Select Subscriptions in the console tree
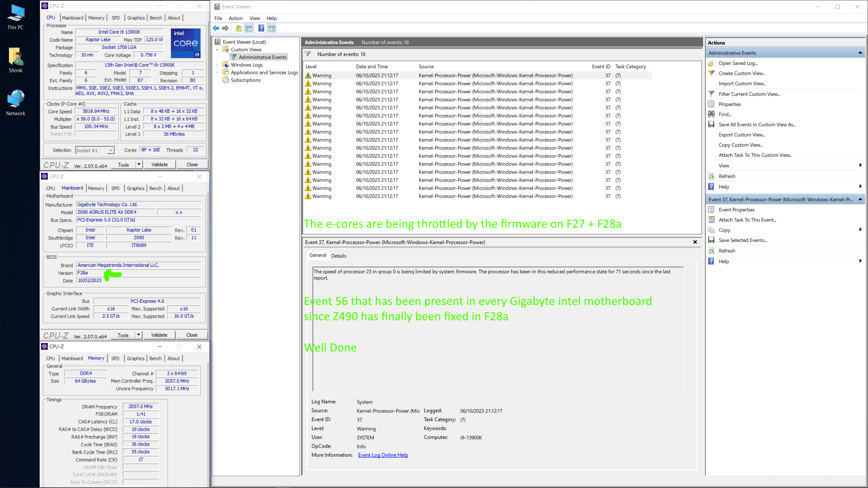The width and height of the screenshot is (868, 488). [246, 80]
